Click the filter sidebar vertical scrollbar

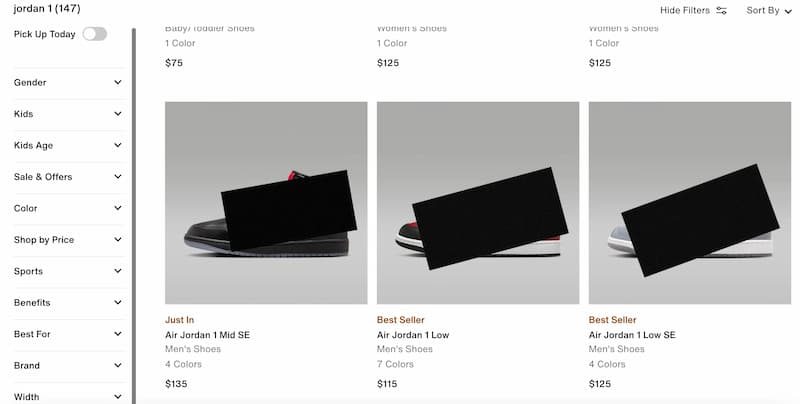[134, 216]
